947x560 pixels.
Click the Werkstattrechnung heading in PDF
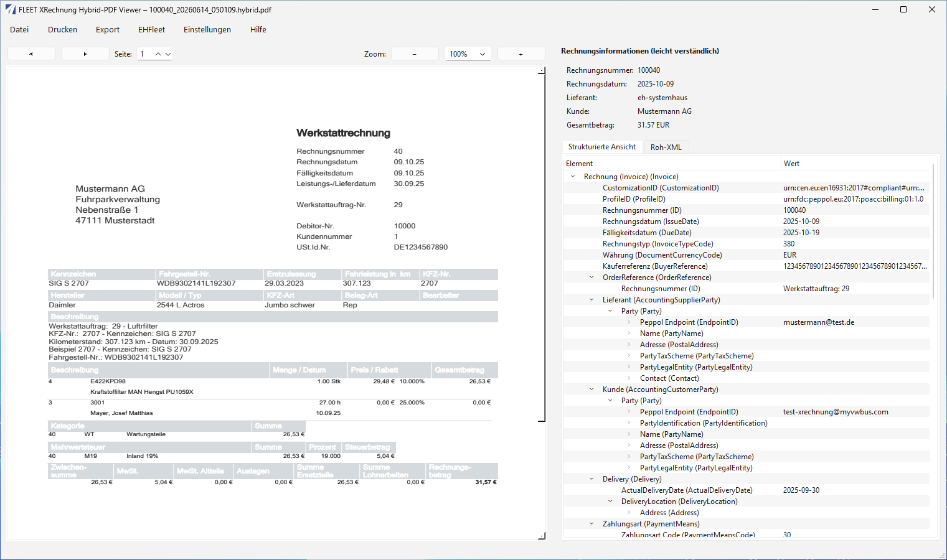(343, 133)
